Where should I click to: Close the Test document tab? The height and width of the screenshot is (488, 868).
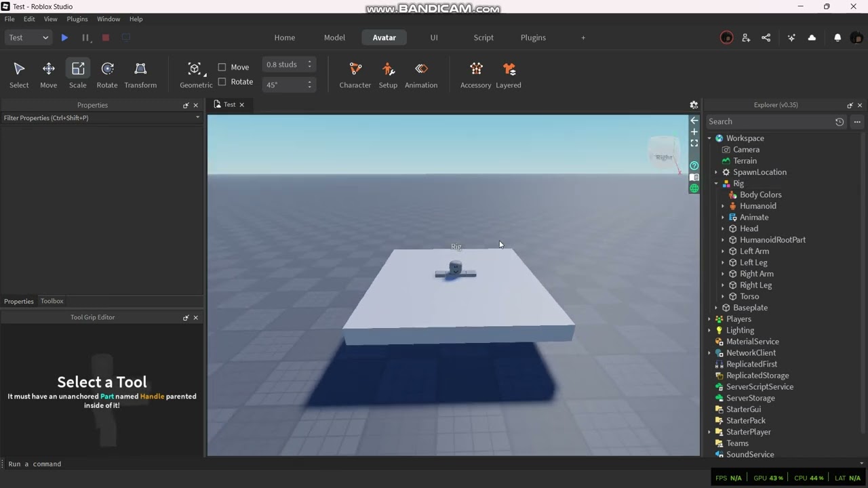coord(241,104)
